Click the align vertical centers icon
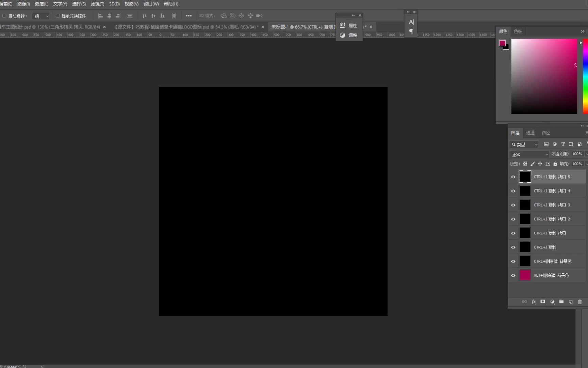The image size is (588, 368). point(153,16)
